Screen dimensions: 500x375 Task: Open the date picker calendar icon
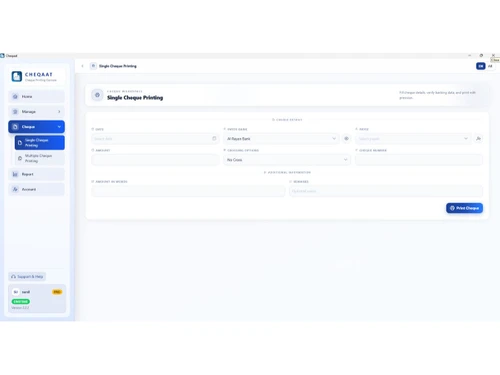[x=214, y=139]
